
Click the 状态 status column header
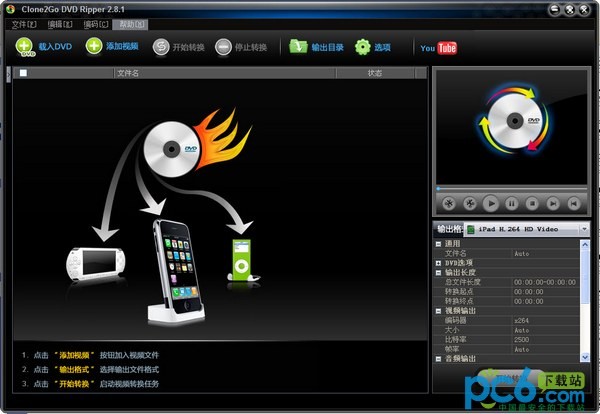[x=375, y=73]
